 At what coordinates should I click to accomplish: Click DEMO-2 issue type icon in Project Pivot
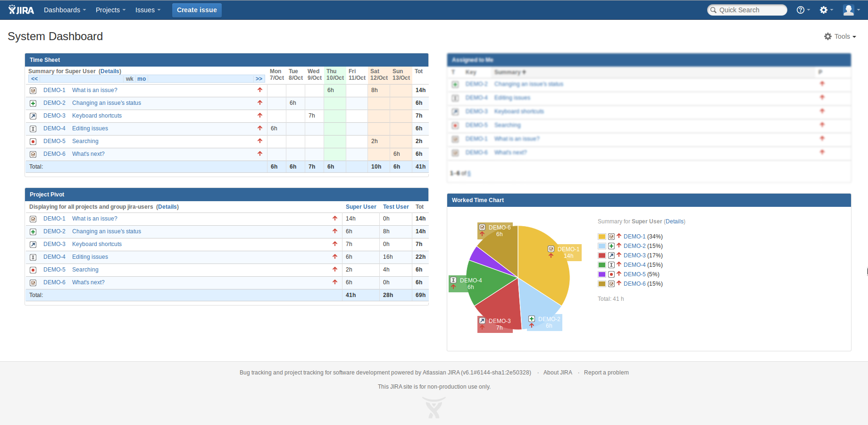click(x=33, y=231)
